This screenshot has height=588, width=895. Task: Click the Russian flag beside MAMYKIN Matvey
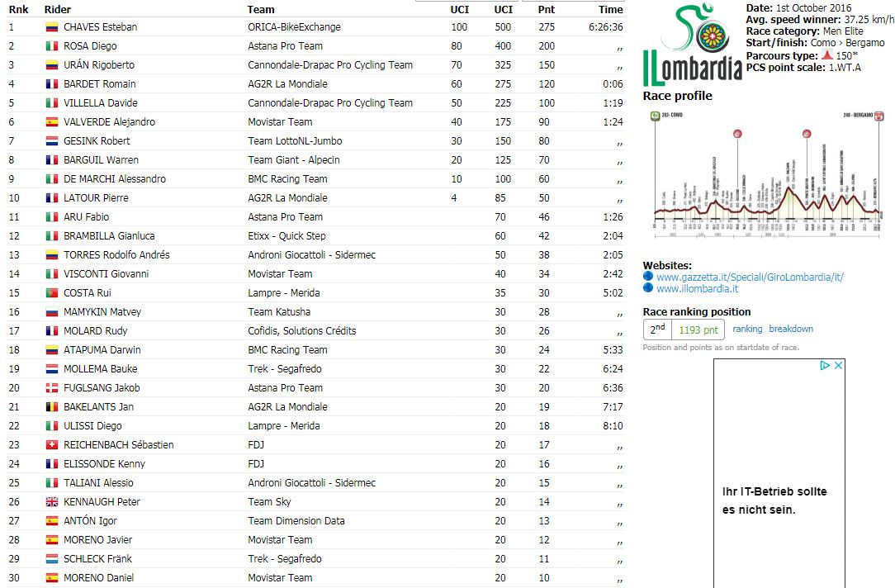[x=52, y=311]
